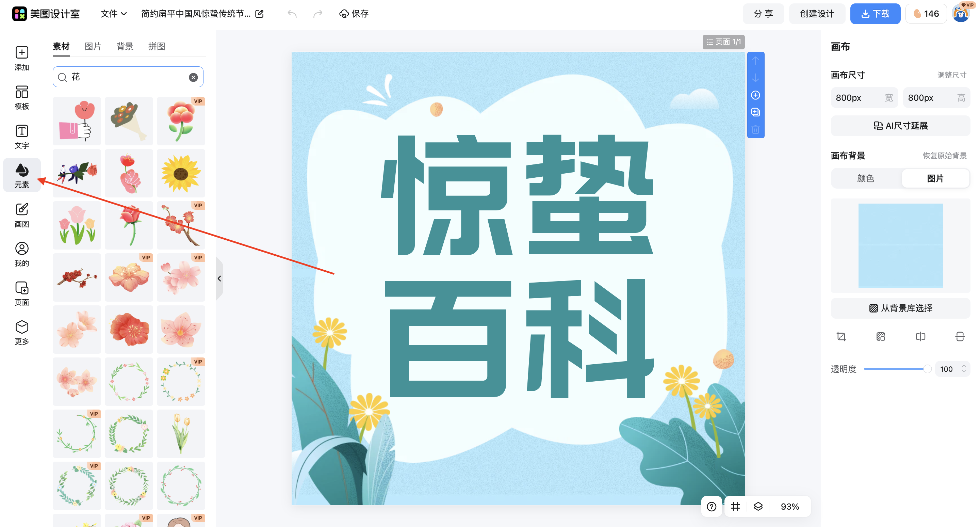The width and height of the screenshot is (980, 527).
Task: Select the sunflower sticker thumbnail
Action: click(x=181, y=173)
